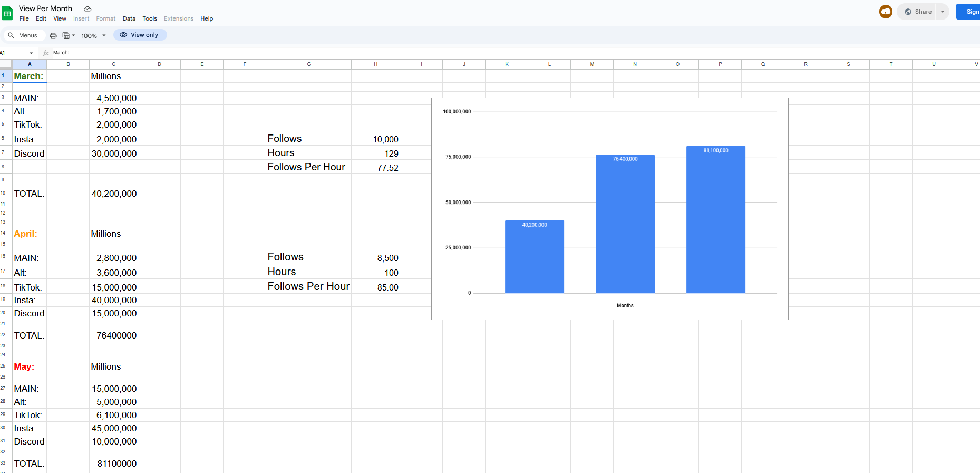980x473 pixels.
Task: Select column C header
Action: point(114,64)
